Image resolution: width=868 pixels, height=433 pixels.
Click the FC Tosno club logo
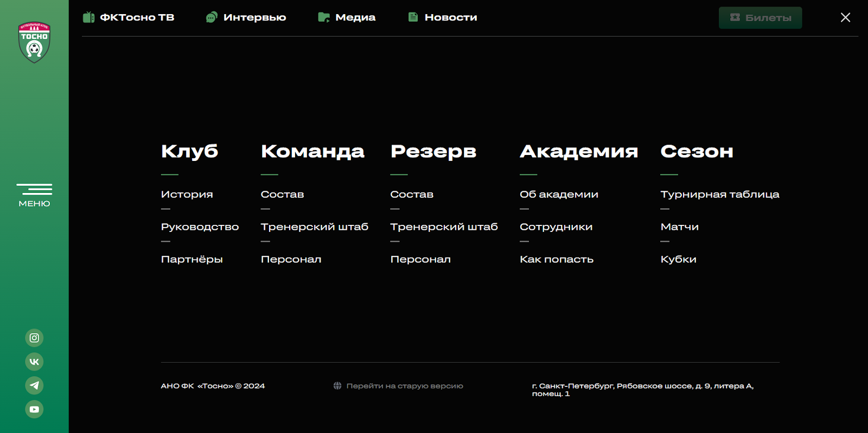click(34, 42)
